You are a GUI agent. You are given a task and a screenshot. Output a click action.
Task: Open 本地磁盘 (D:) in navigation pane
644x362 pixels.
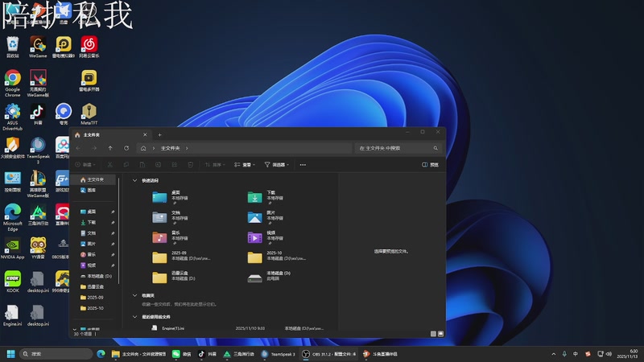(x=96, y=276)
